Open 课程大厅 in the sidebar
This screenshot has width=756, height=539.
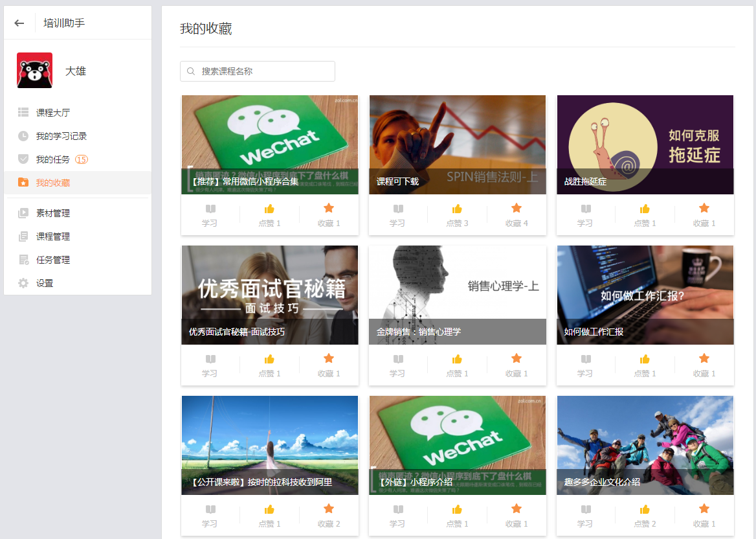pos(77,113)
